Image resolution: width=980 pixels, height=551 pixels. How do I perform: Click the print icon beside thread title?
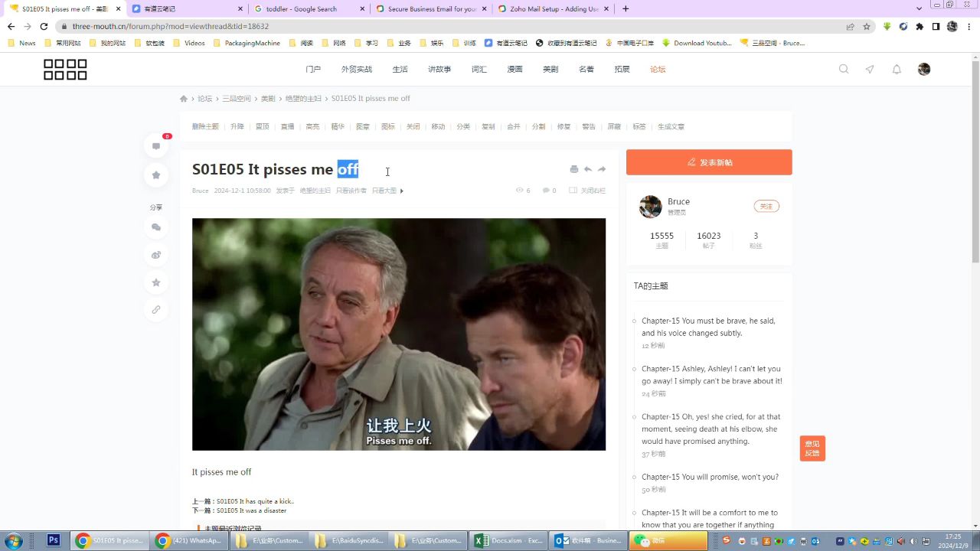574,169
